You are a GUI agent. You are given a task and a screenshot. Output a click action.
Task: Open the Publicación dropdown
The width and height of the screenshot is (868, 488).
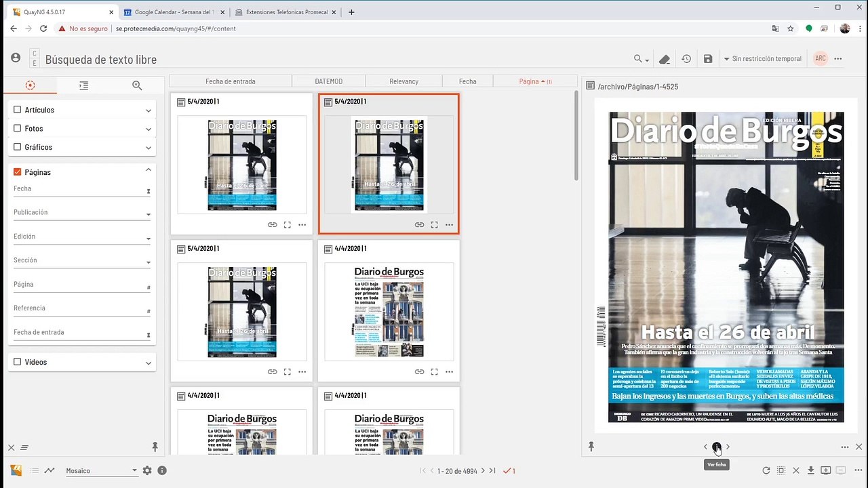pyautogui.click(x=82, y=213)
